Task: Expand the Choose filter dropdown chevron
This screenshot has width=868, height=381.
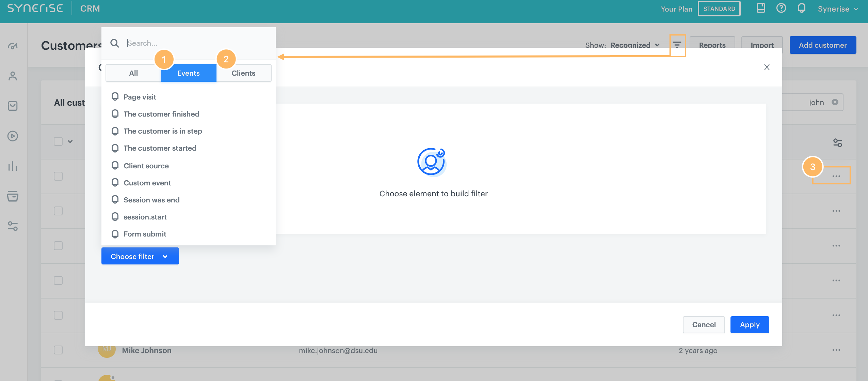Action: point(165,256)
